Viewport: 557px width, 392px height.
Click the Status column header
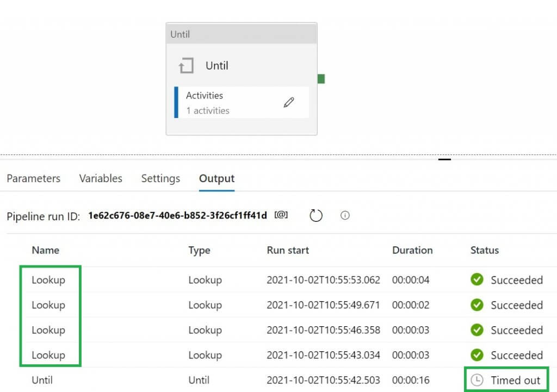[x=484, y=250]
